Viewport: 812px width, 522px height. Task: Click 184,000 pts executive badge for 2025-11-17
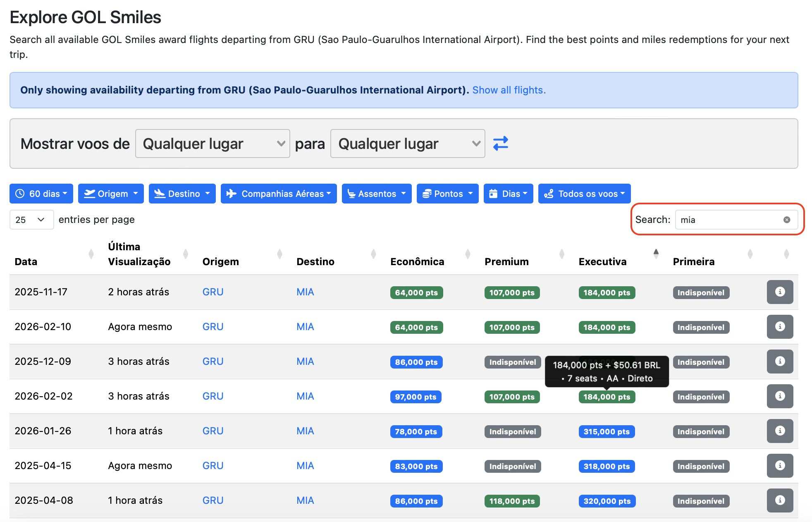pyautogui.click(x=607, y=292)
